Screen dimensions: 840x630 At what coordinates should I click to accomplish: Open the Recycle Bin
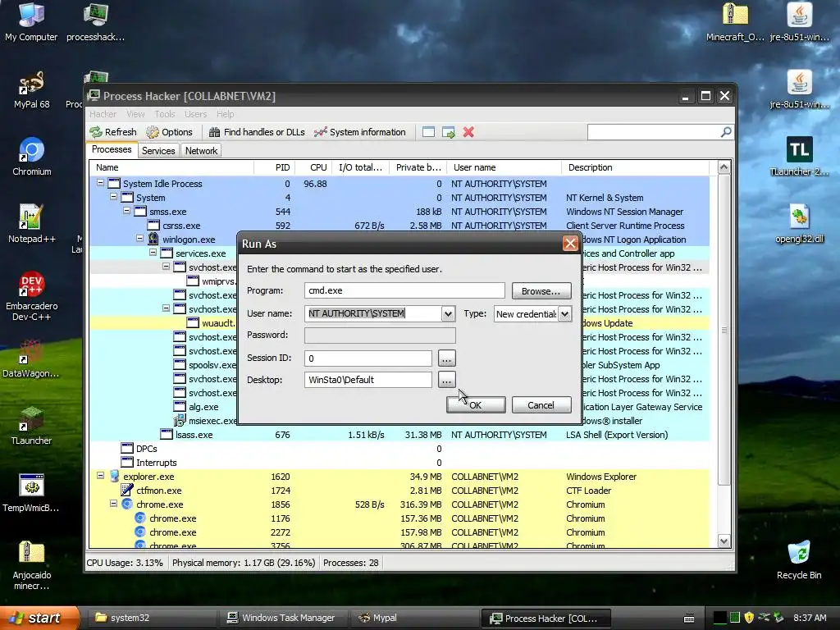(799, 559)
